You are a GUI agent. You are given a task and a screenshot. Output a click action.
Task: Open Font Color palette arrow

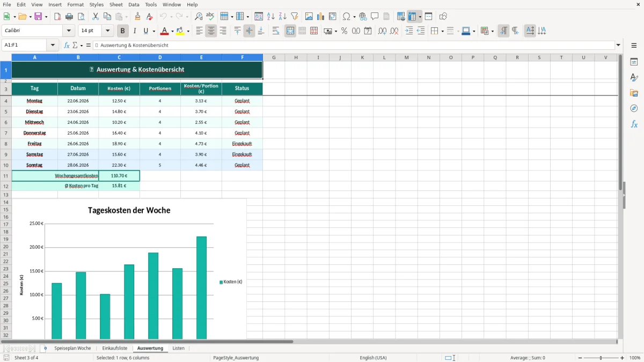point(172,31)
